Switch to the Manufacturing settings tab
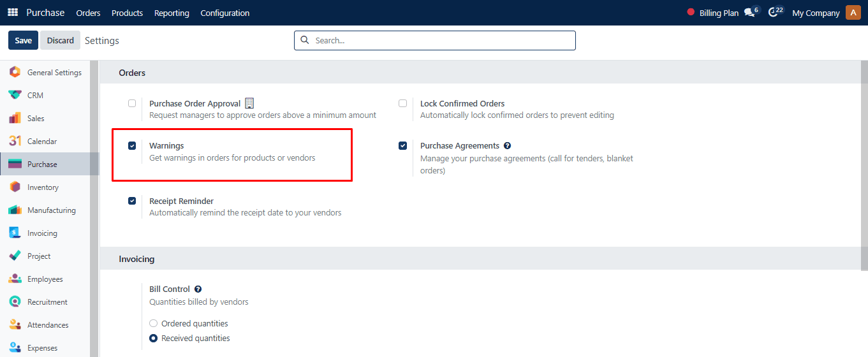Screen dimensions: 868x357 click(x=51, y=210)
